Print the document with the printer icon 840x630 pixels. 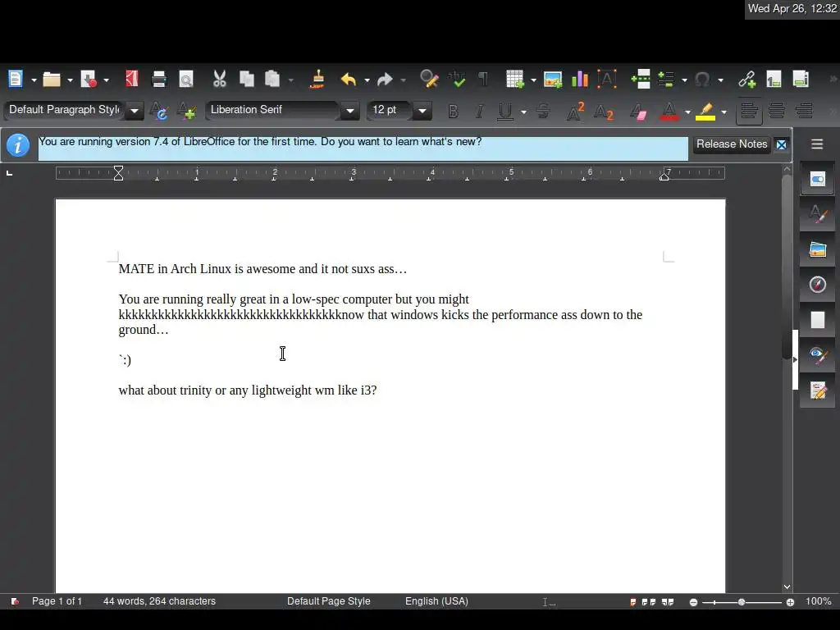(x=159, y=80)
